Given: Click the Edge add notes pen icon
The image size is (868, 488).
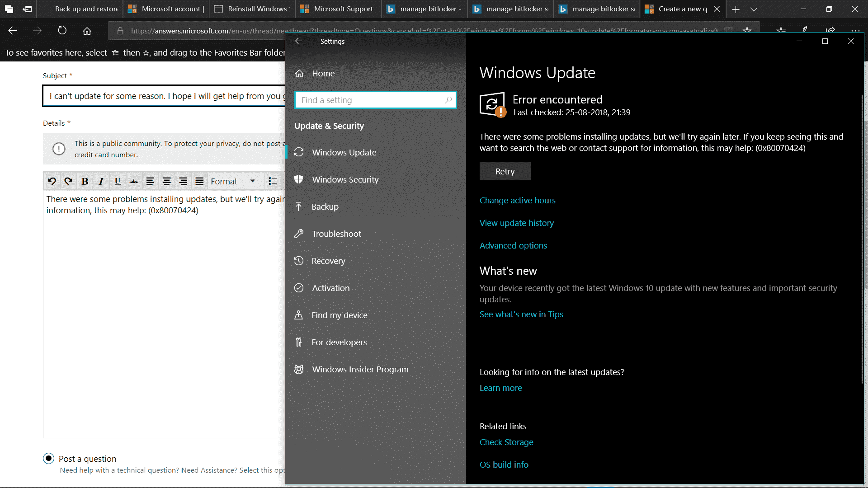Looking at the screenshot, I should 805,31.
